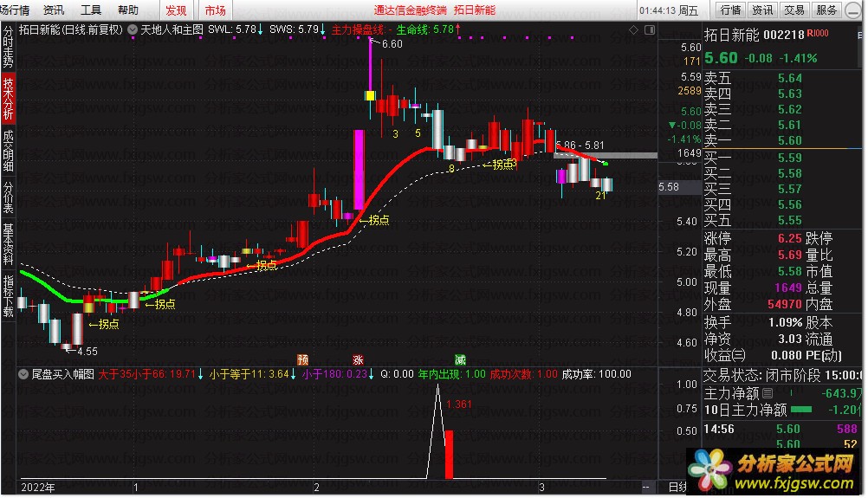Click the 14:56 trade tick row
868x498 pixels.
pos(782,429)
